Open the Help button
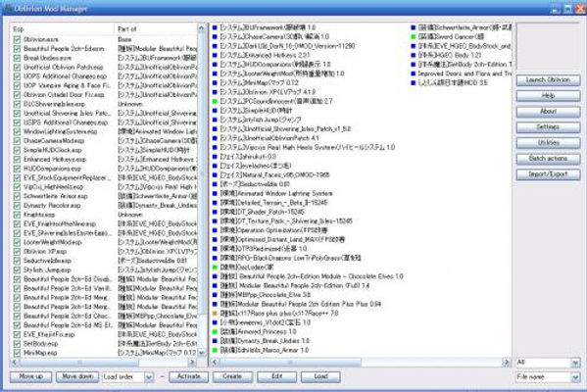Image resolution: width=587 pixels, height=392 pixels. (x=548, y=96)
